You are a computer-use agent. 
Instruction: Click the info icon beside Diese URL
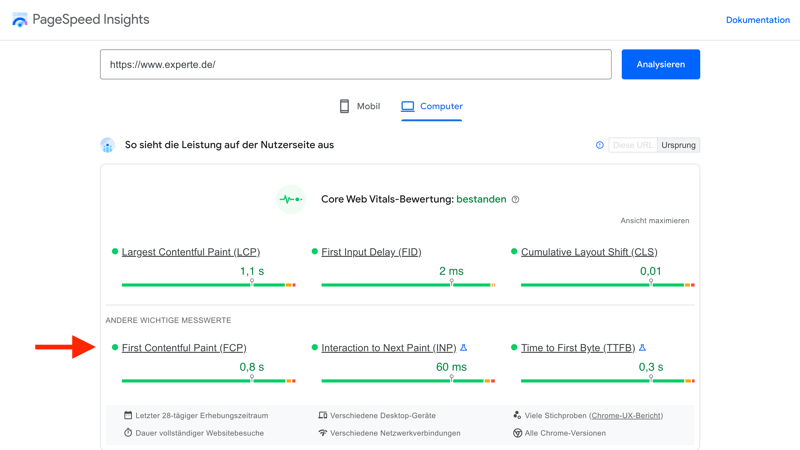pos(600,145)
